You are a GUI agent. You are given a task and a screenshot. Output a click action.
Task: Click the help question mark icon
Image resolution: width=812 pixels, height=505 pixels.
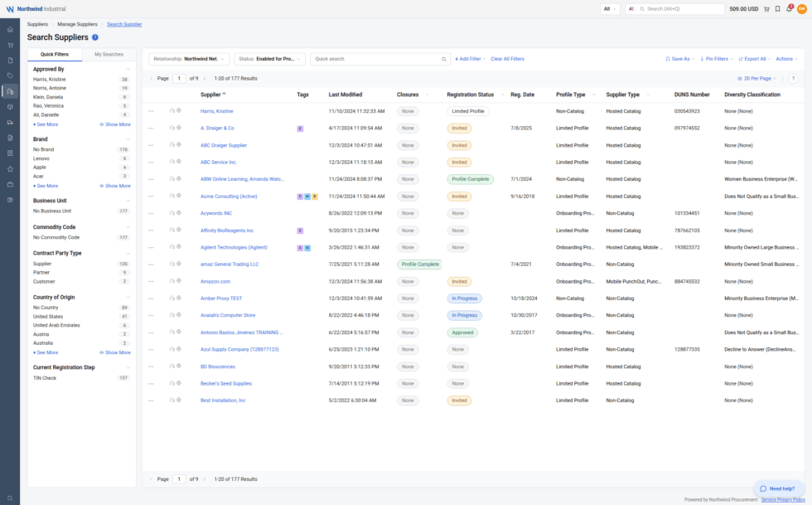click(793, 79)
